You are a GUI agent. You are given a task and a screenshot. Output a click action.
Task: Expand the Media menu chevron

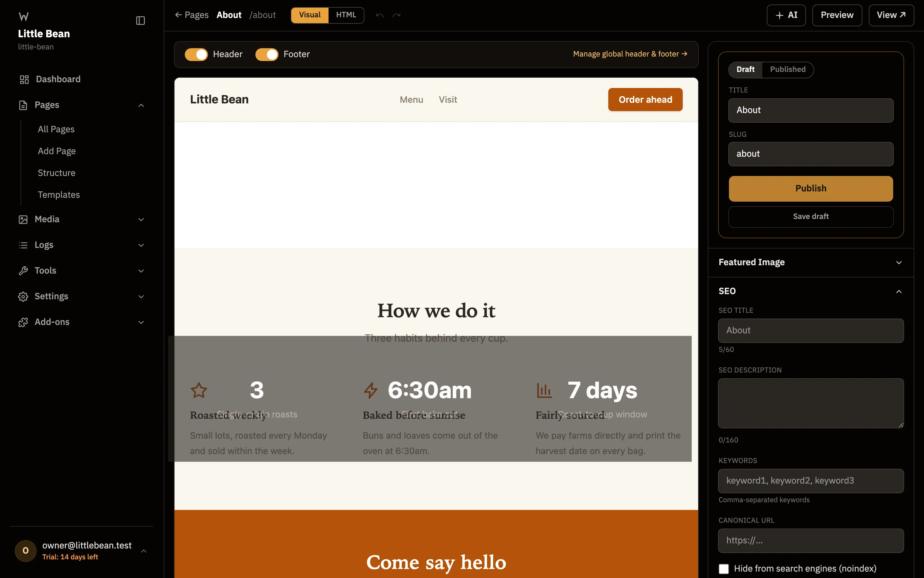[x=141, y=220]
